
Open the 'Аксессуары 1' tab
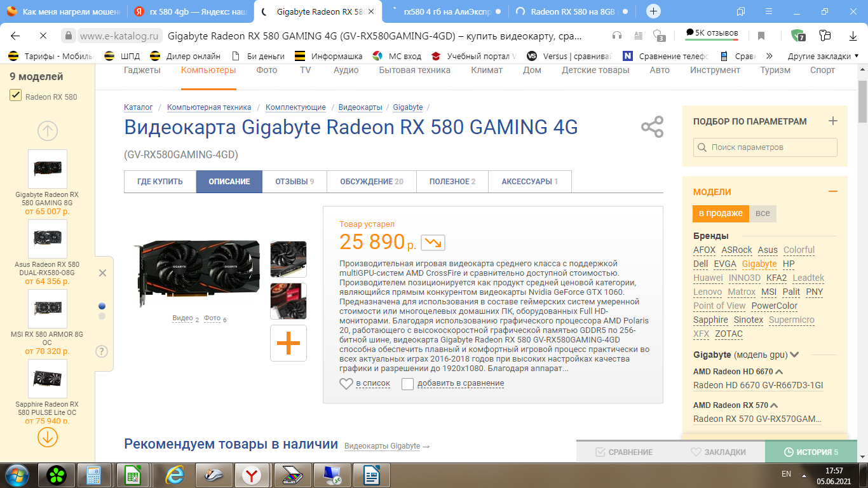(x=530, y=182)
